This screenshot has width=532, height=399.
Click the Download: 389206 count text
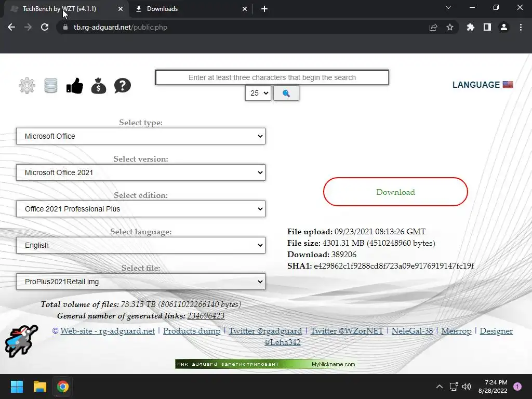click(322, 255)
